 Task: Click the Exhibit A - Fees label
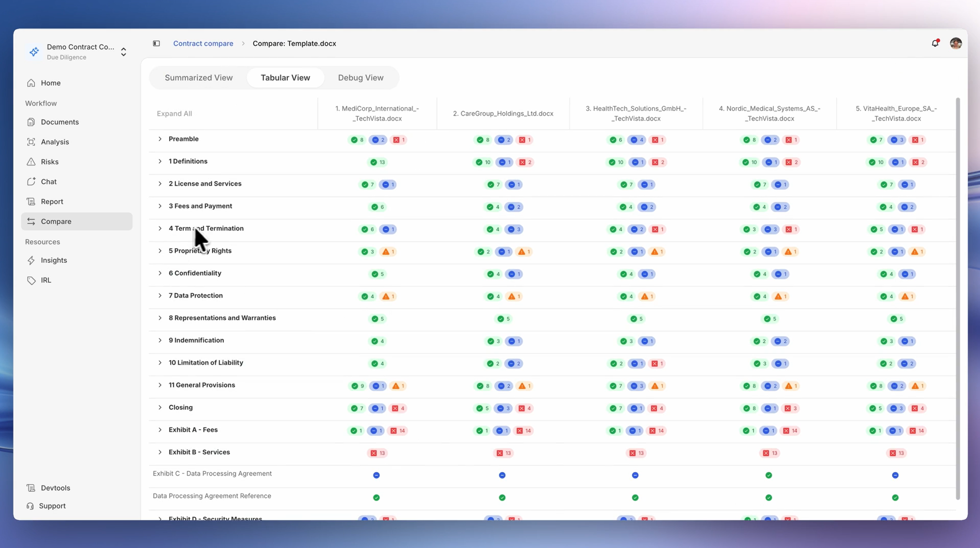tap(193, 430)
